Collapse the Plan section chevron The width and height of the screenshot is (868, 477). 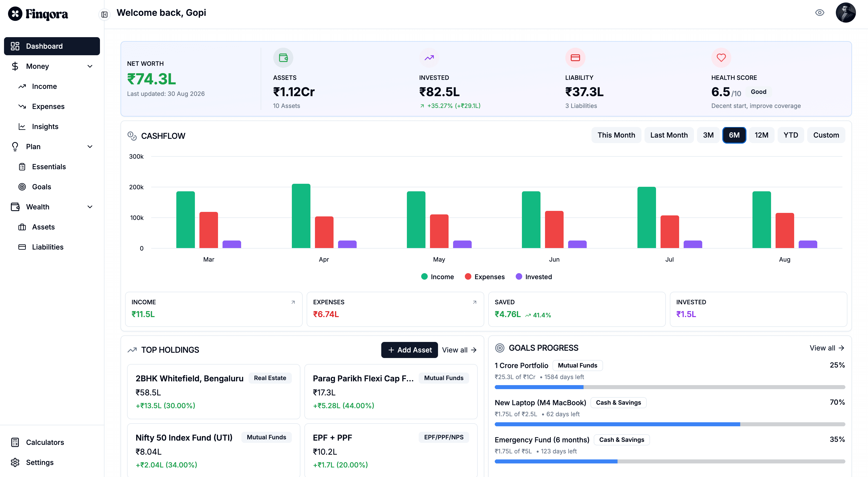pos(90,147)
